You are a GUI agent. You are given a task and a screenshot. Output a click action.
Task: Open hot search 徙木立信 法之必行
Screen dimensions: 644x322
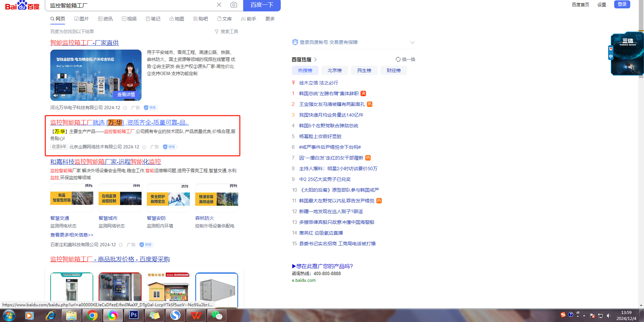[319, 83]
